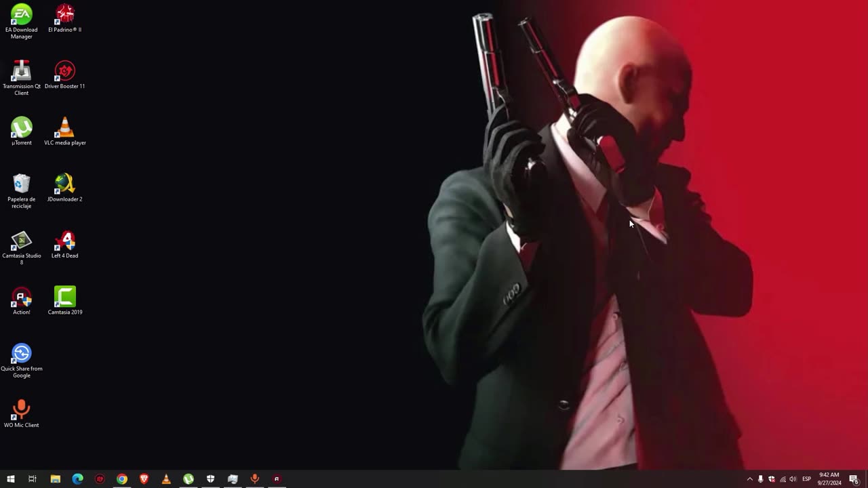Switch to Action! recorder in the taskbar

(x=277, y=479)
